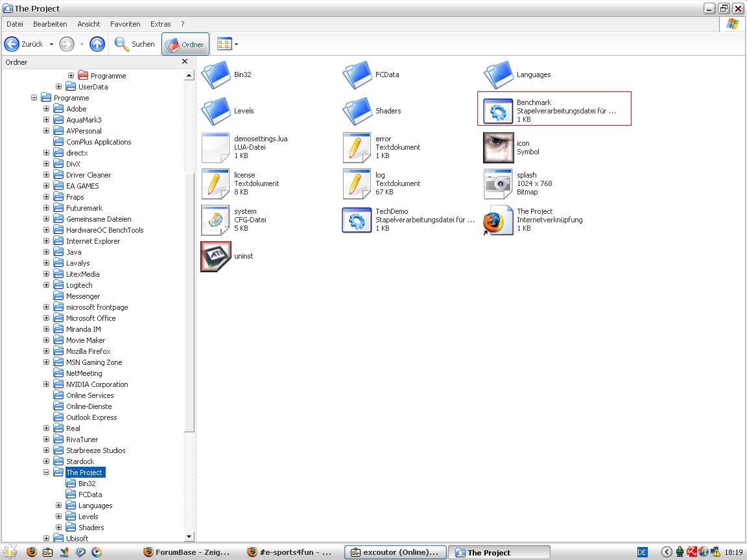Select the error text document
This screenshot has height=560, width=747.
click(x=357, y=148)
